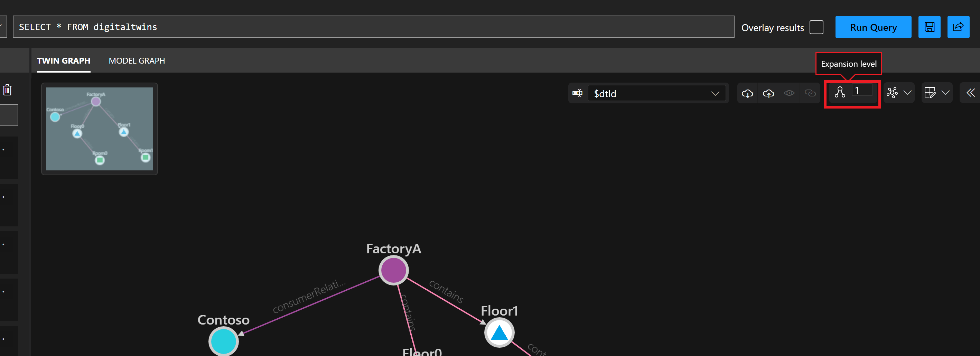The image size is (980, 356).
Task: Expand the layout options chevron
Action: point(907,92)
